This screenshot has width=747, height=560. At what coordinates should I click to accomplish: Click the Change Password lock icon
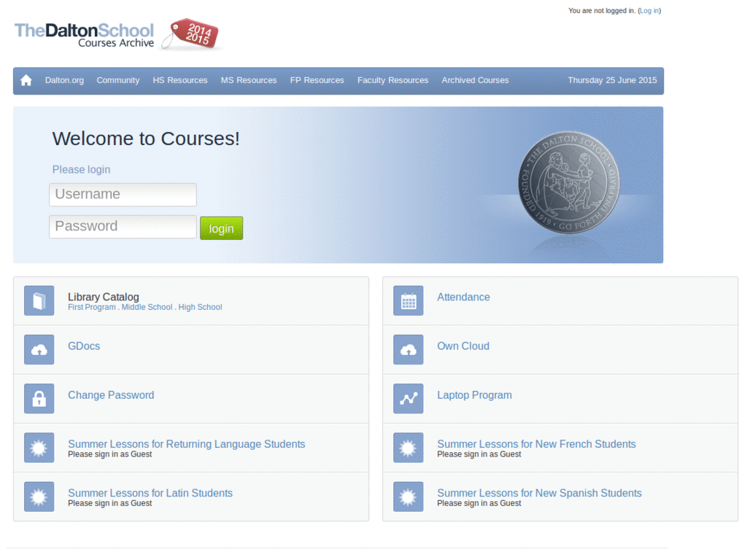coord(39,399)
